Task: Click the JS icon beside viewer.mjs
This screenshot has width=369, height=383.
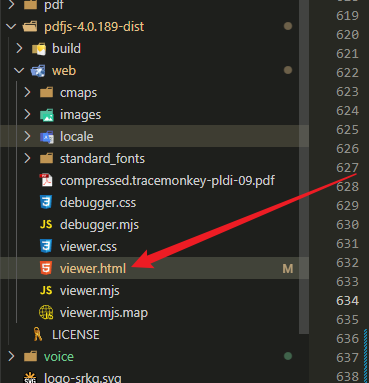Action: (x=46, y=290)
